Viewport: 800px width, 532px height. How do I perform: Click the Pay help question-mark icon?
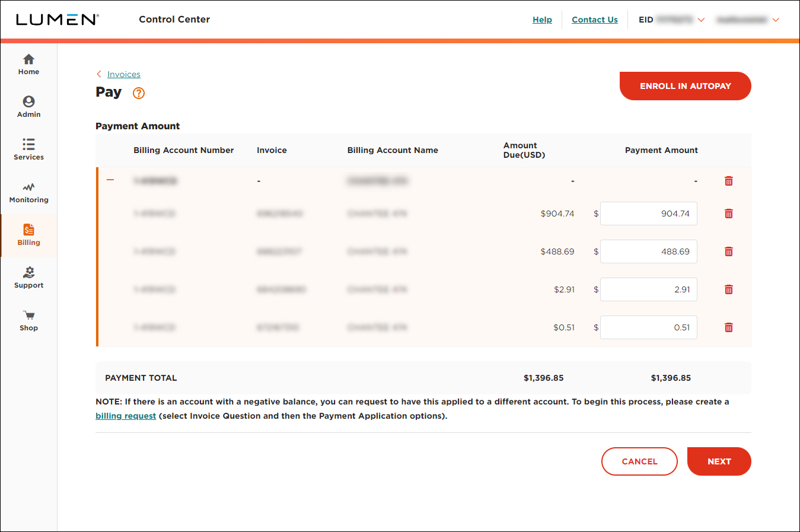click(139, 93)
